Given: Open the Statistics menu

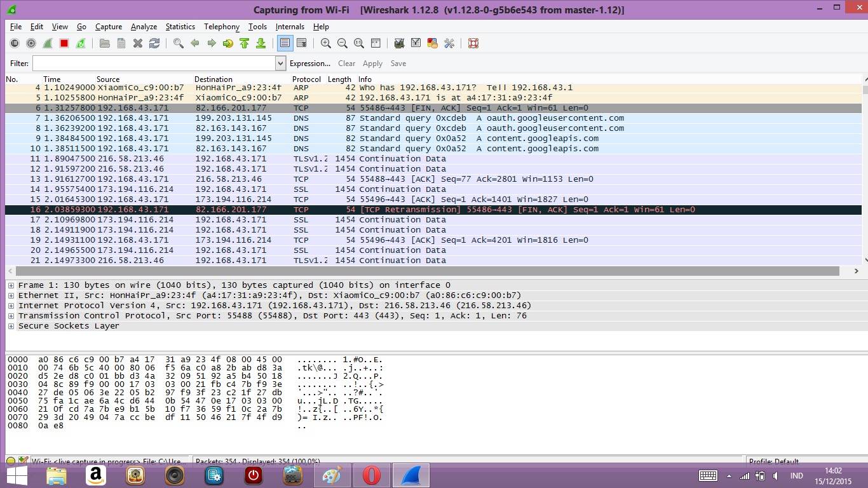Looking at the screenshot, I should coord(180,27).
